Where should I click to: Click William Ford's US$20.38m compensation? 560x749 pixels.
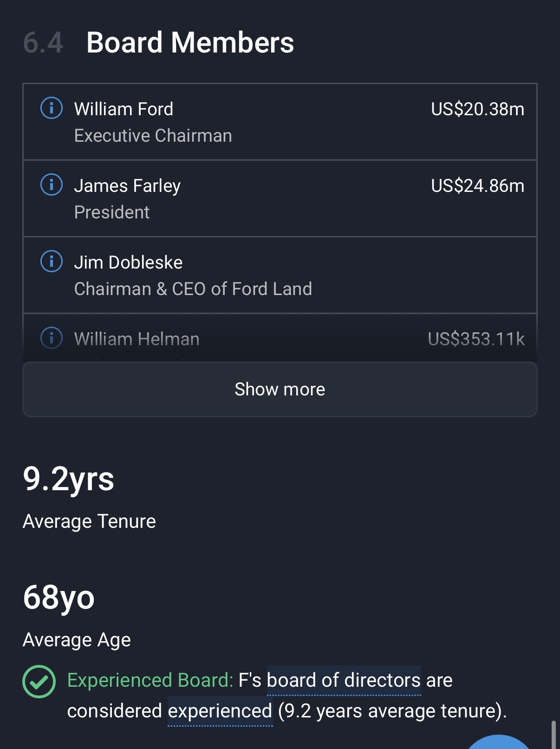(477, 109)
